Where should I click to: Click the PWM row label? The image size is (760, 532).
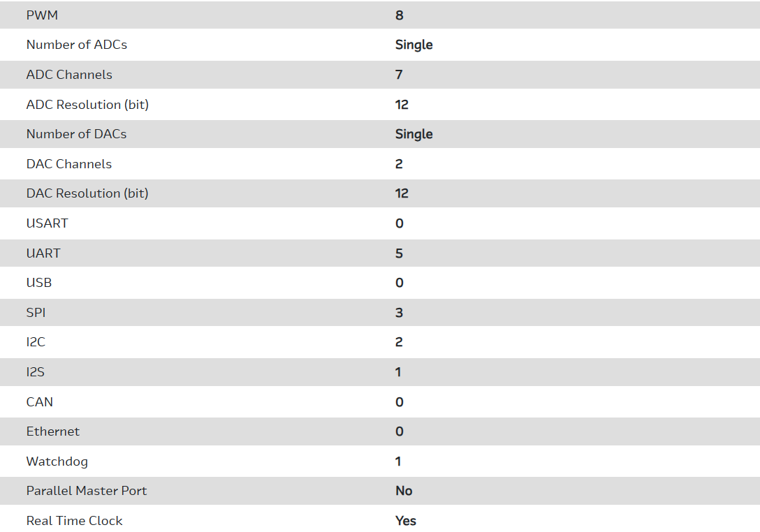click(42, 15)
